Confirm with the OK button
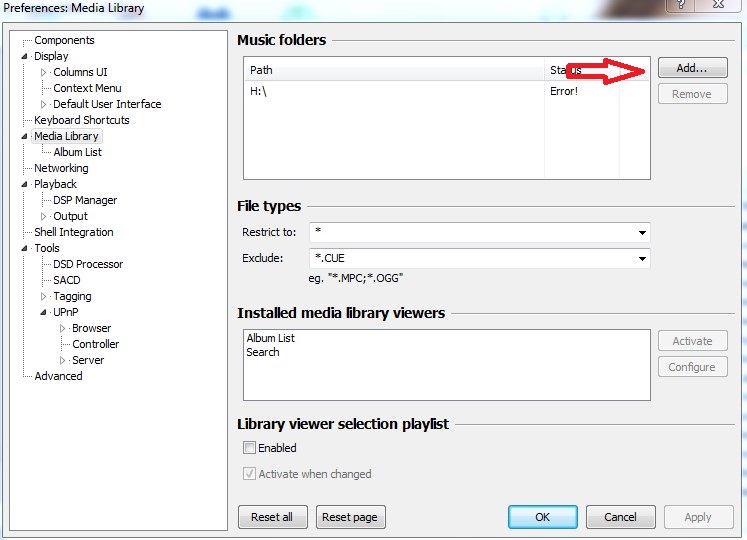The width and height of the screenshot is (747, 540). click(543, 517)
